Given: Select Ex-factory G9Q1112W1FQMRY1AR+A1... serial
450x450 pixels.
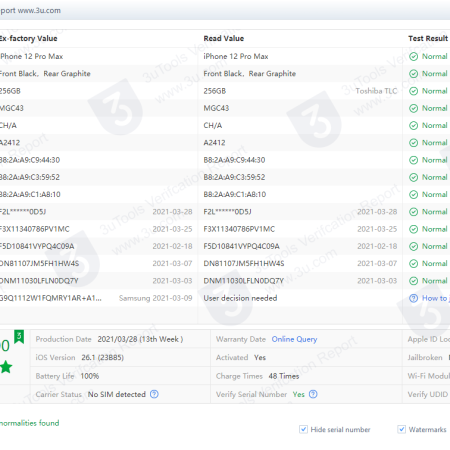Looking at the screenshot, I should coord(50,298).
